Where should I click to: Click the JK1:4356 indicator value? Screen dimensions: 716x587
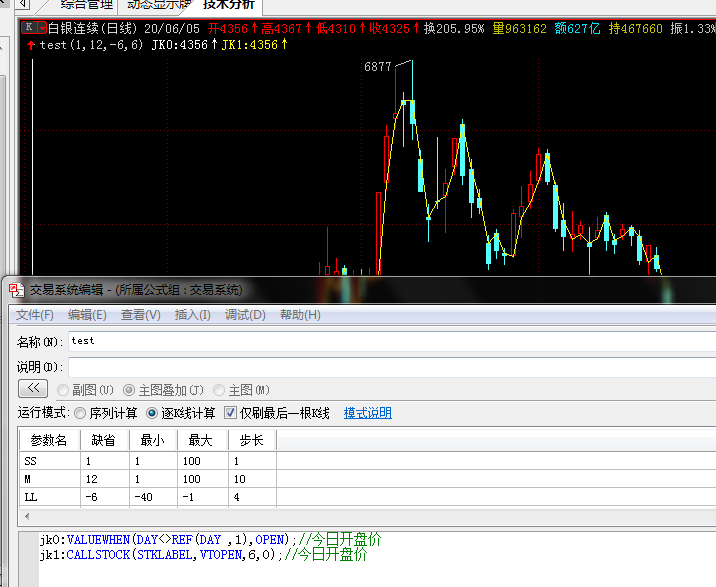pos(254,45)
